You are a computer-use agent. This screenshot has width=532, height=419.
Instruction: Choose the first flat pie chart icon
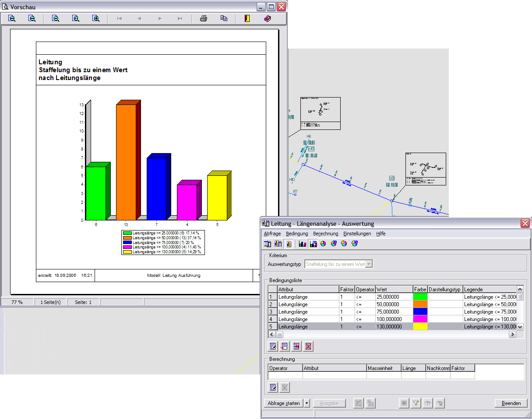coord(323,244)
